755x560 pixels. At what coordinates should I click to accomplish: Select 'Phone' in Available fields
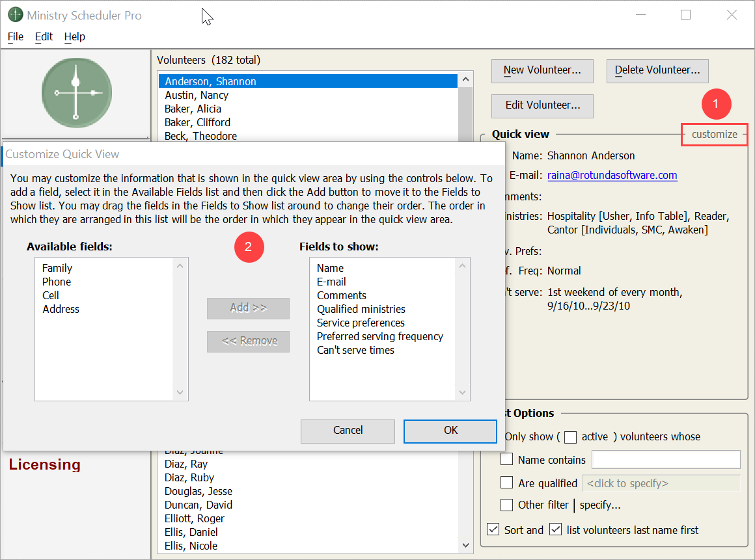tap(57, 282)
